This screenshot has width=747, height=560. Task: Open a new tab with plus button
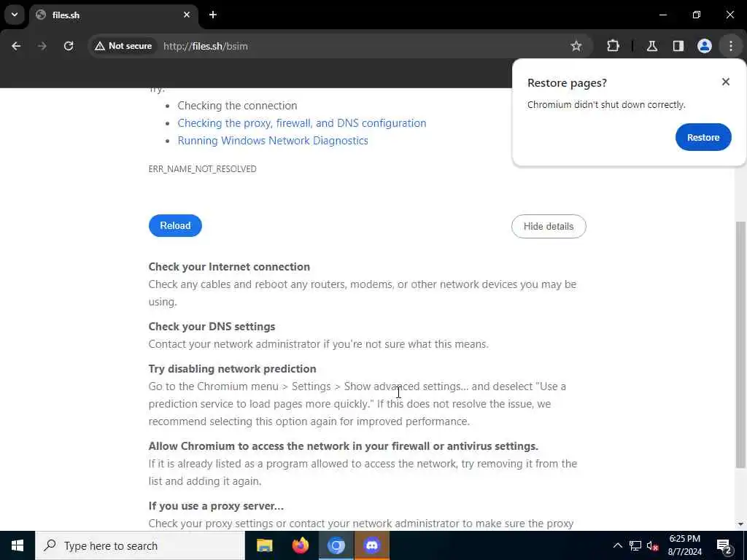(213, 15)
